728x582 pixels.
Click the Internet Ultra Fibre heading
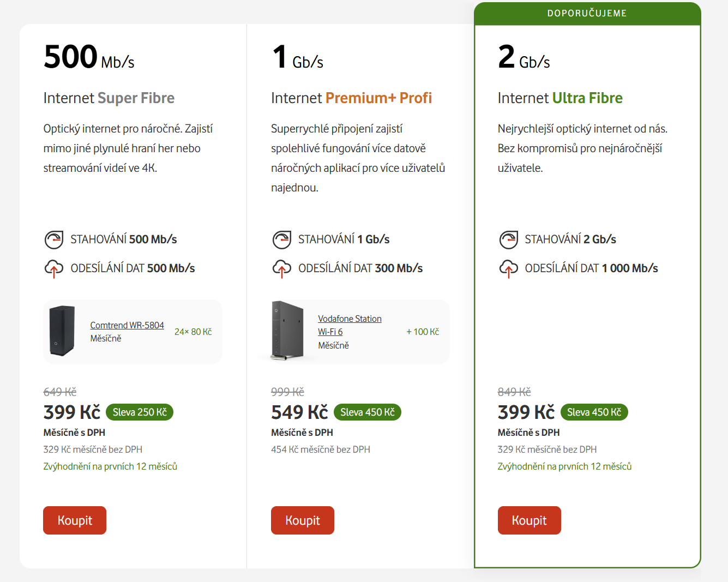click(x=560, y=98)
